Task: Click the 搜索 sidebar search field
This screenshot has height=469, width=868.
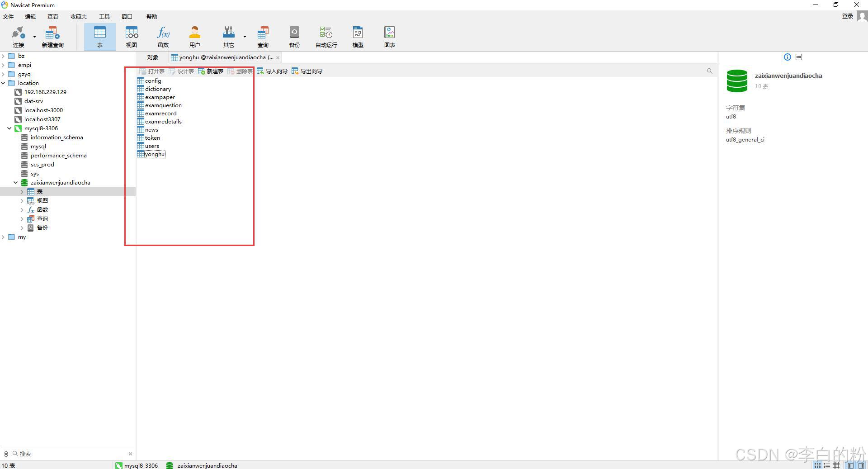Action: (x=72, y=454)
